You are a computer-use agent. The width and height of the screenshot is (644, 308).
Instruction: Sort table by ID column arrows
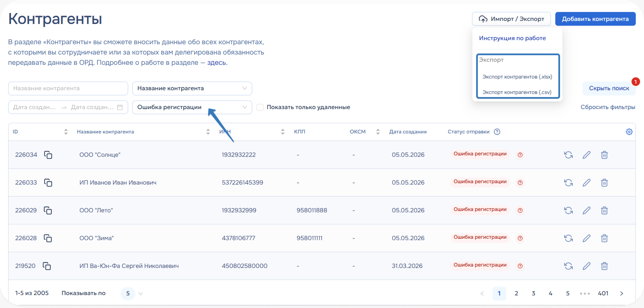click(x=66, y=132)
